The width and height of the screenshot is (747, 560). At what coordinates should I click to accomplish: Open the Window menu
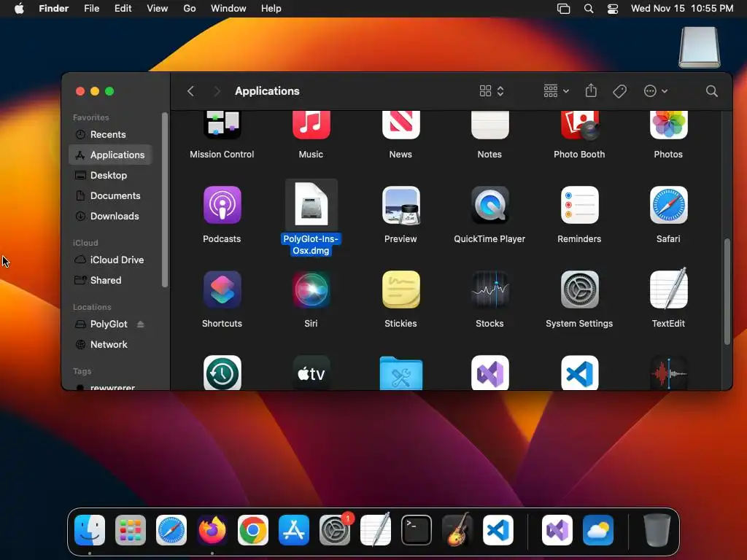coord(228,8)
